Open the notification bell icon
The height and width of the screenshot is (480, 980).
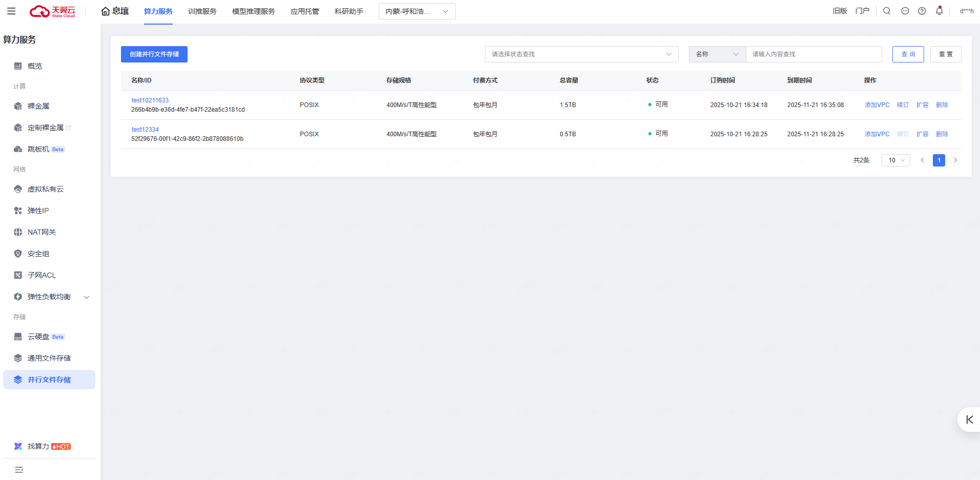(939, 11)
